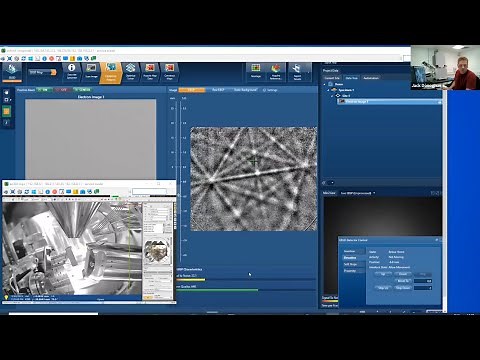This screenshot has width=480, height=360.
Task: Click the Step Down button
Action: point(403,288)
